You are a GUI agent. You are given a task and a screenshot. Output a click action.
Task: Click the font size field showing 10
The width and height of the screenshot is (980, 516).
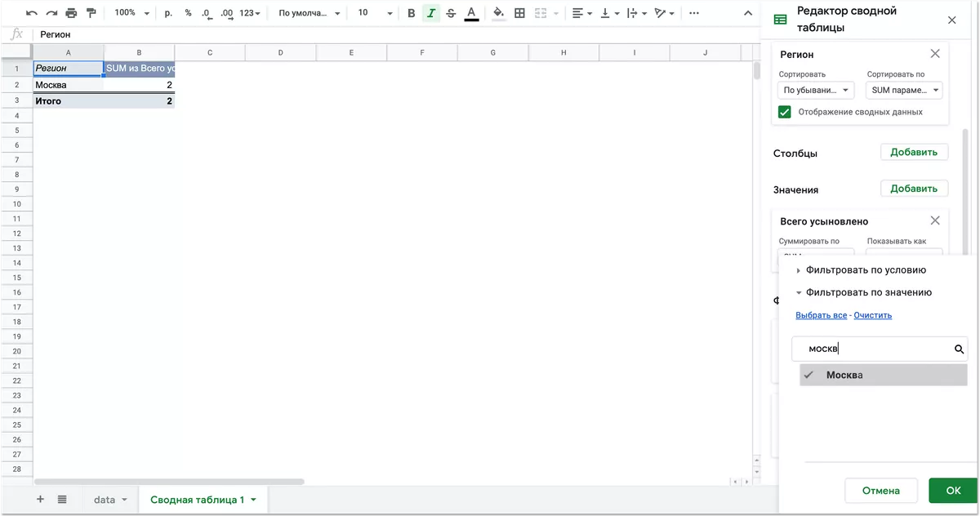click(363, 13)
